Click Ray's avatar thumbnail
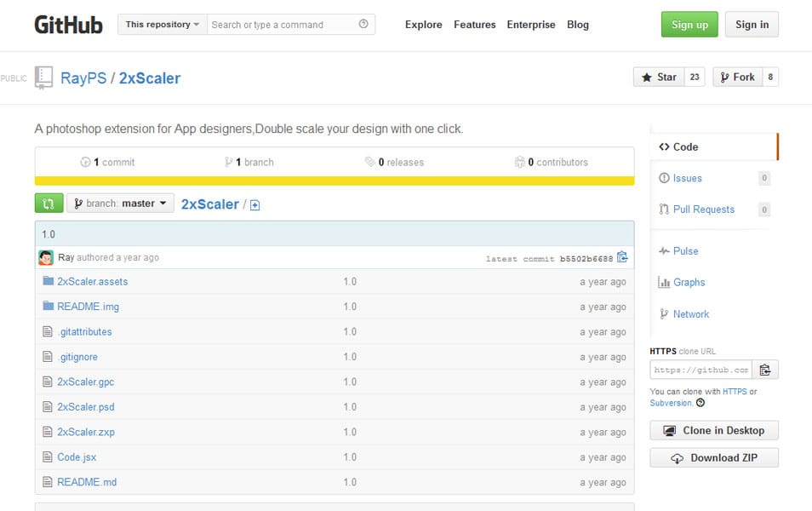The image size is (812, 511). pyautogui.click(x=46, y=257)
